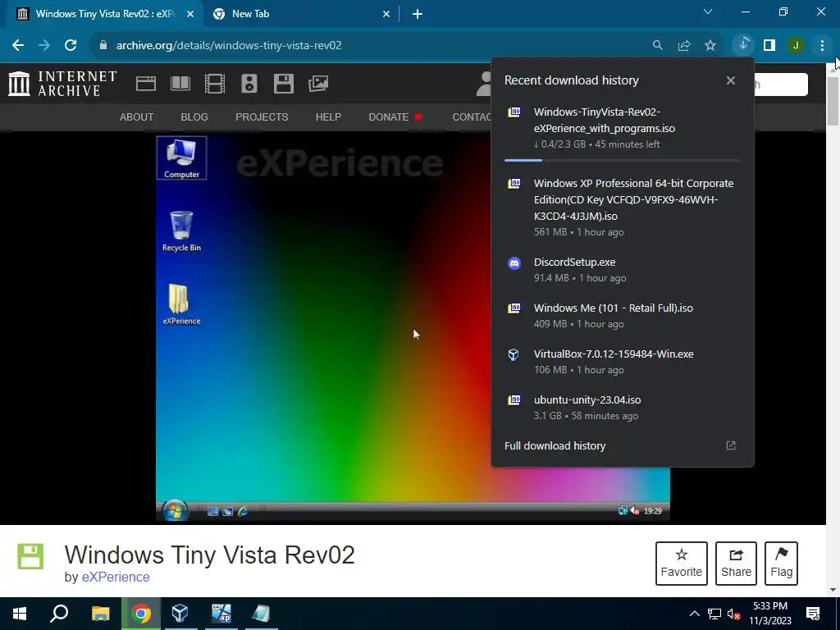
Task: Close the New Tab tab
Action: (x=386, y=15)
